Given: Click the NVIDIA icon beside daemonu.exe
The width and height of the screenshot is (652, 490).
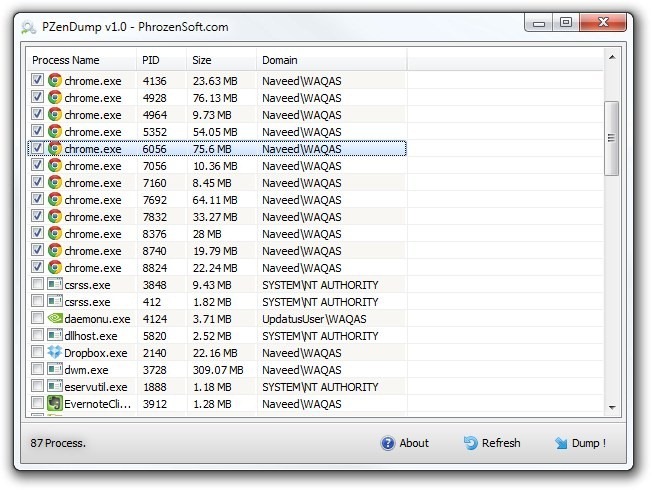Looking at the screenshot, I should (55, 318).
